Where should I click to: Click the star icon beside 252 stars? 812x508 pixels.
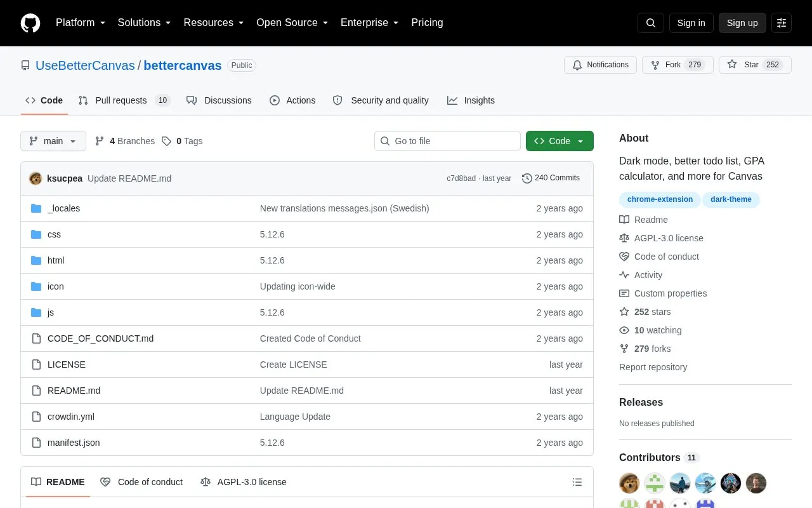624,312
